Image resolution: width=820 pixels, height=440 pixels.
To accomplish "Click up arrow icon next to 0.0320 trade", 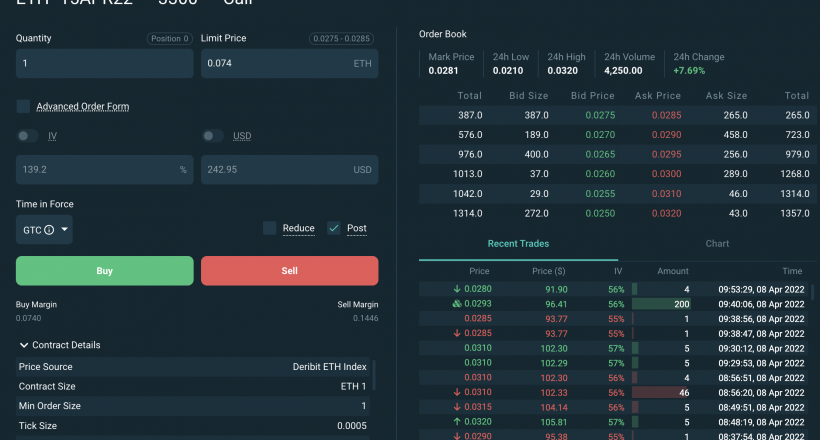I will [x=457, y=422].
